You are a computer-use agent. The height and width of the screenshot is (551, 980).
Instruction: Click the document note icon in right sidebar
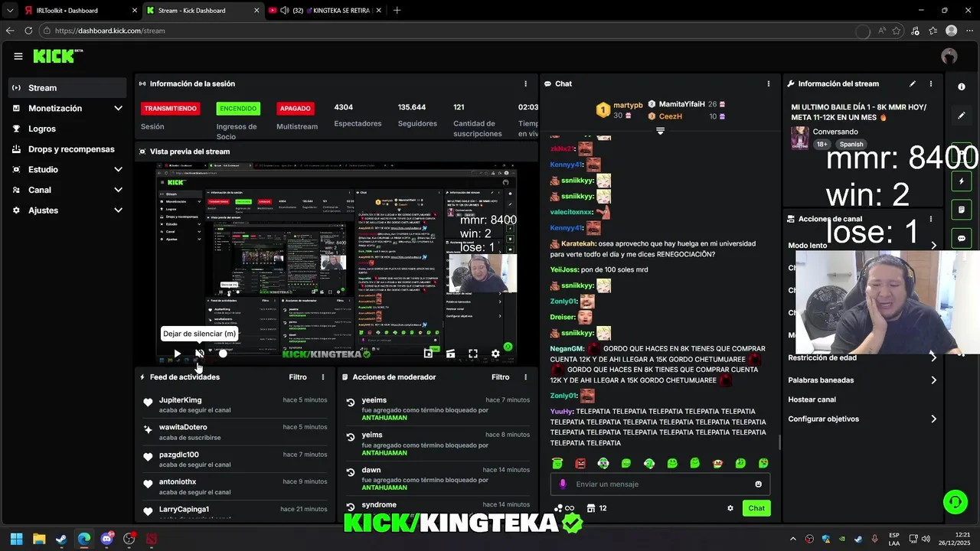pos(962,209)
